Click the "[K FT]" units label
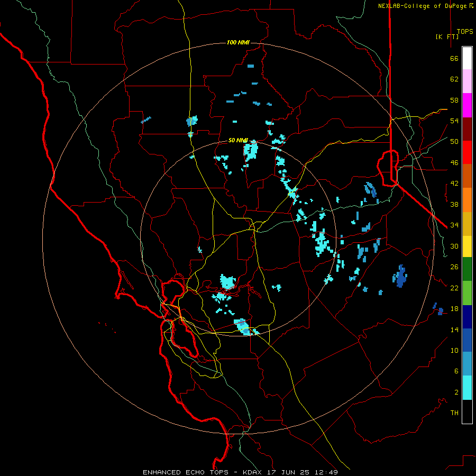476x476 pixels. click(447, 36)
